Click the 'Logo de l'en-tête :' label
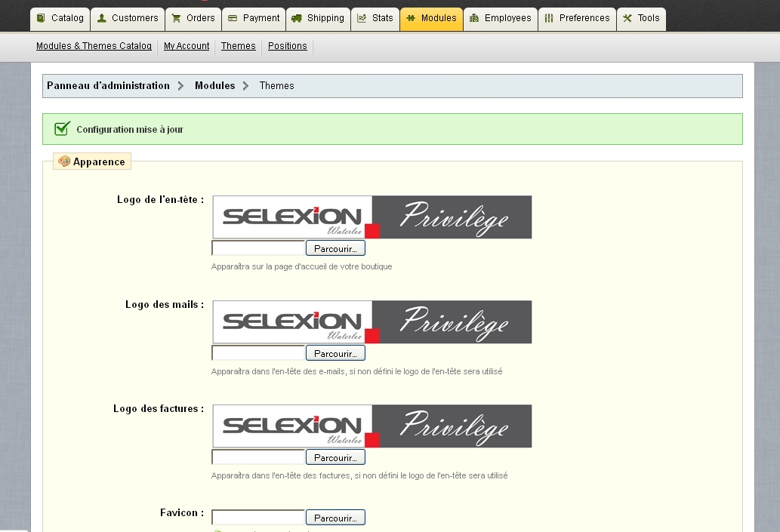The width and height of the screenshot is (780, 532). [x=160, y=199]
